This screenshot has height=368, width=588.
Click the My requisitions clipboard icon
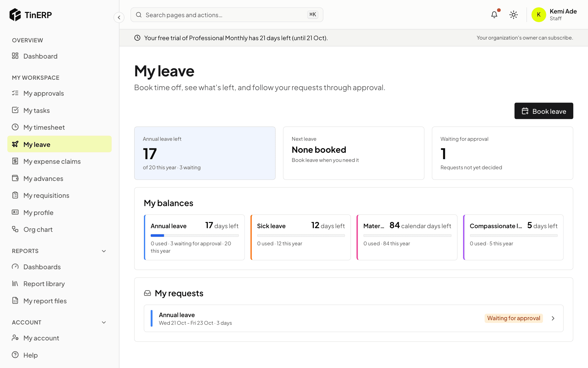coord(15,195)
